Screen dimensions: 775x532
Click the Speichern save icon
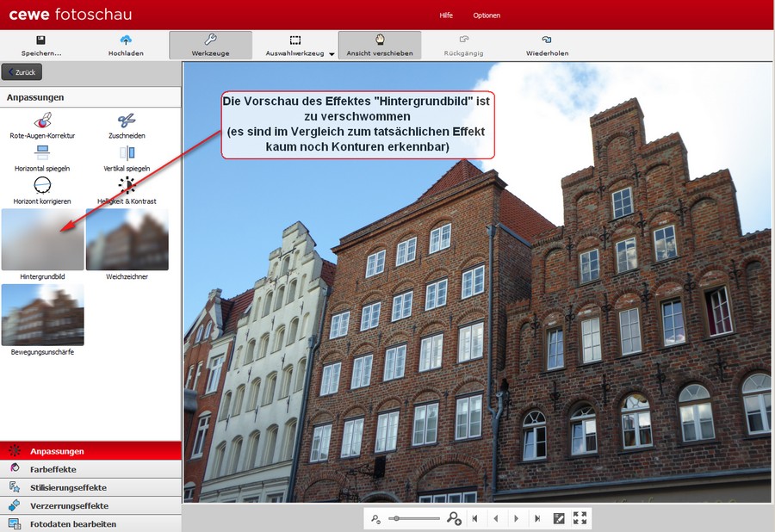click(x=40, y=40)
